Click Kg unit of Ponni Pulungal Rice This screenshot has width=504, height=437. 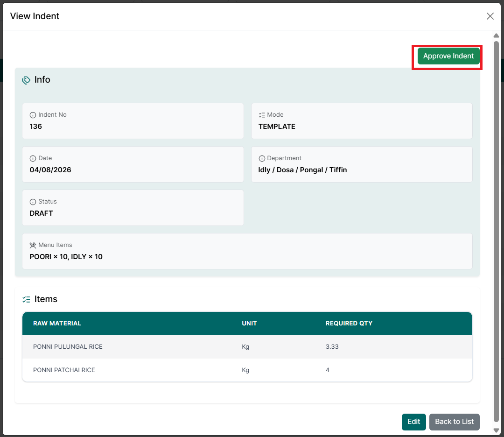click(245, 346)
